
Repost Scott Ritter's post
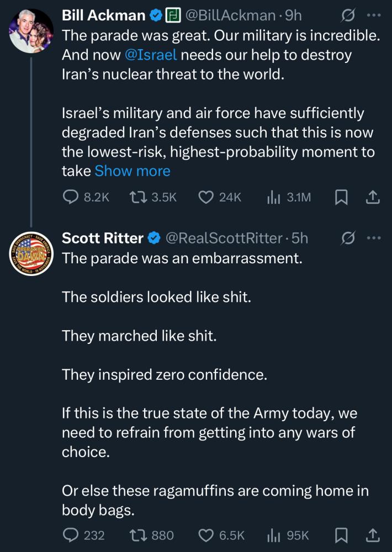click(x=136, y=535)
